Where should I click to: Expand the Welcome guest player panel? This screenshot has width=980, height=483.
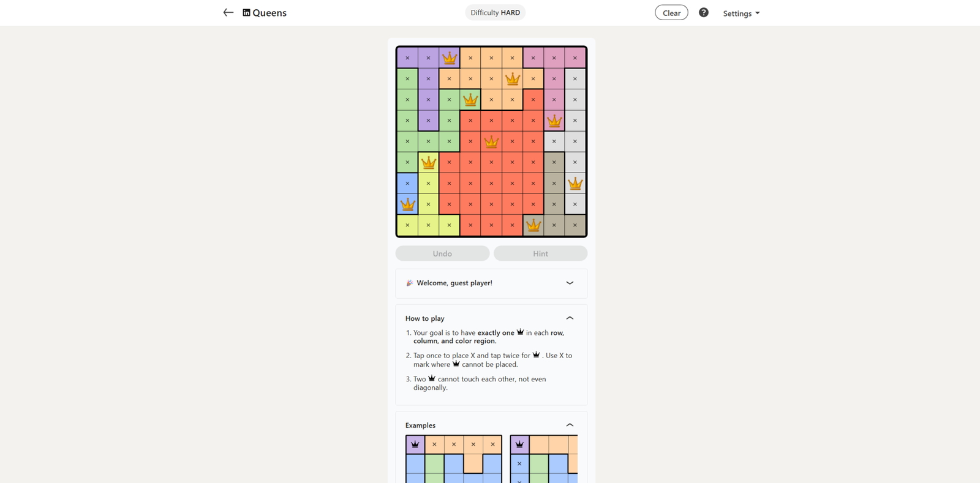(570, 283)
